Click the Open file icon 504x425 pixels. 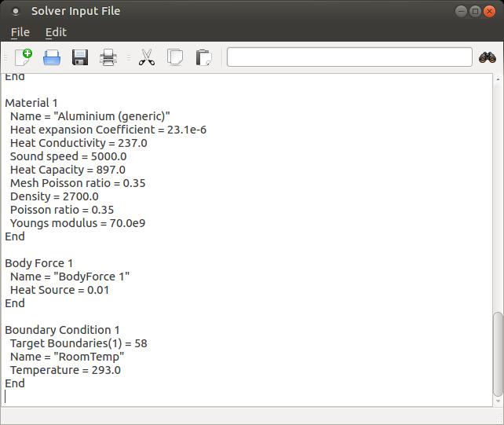click(52, 57)
